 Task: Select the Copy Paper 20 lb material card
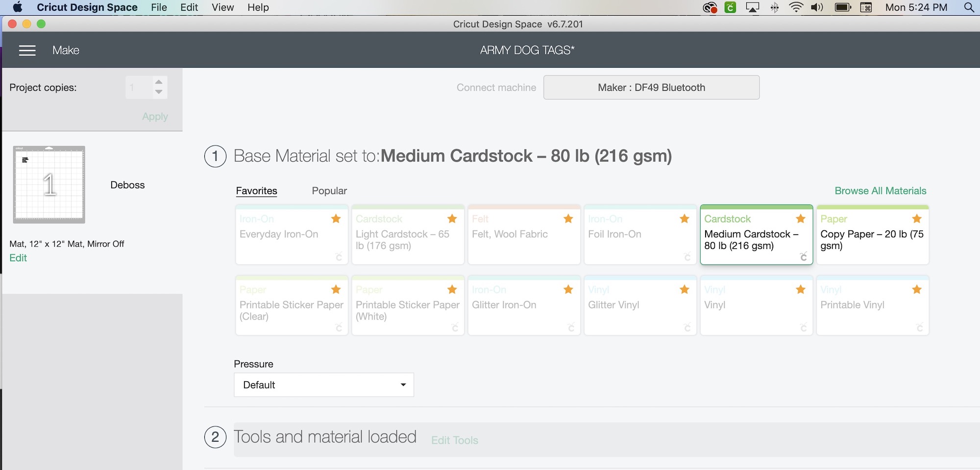click(872, 235)
